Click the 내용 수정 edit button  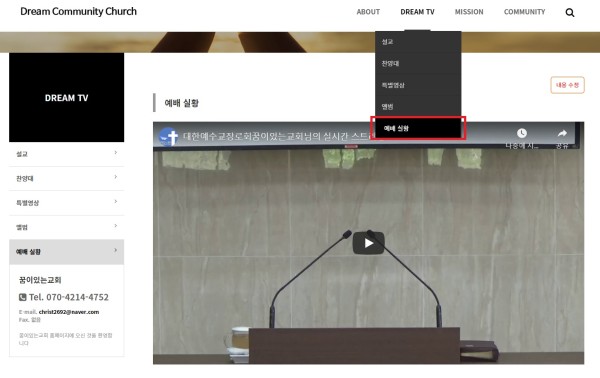pos(567,85)
